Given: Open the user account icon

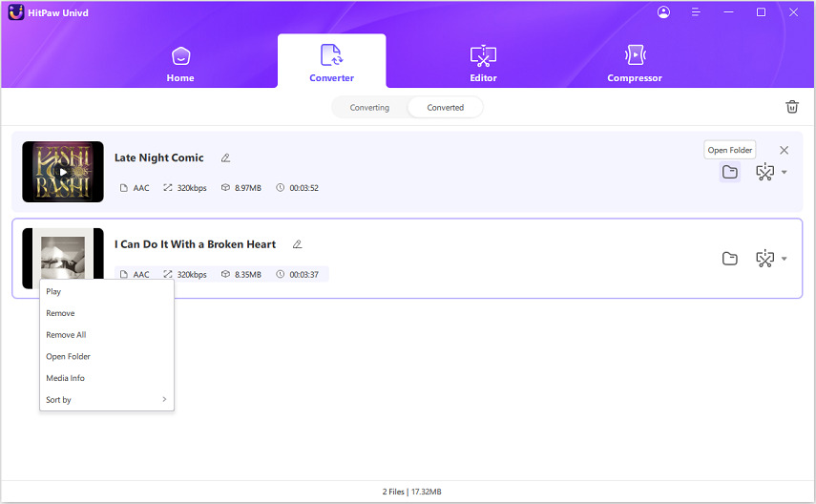Looking at the screenshot, I should (663, 12).
